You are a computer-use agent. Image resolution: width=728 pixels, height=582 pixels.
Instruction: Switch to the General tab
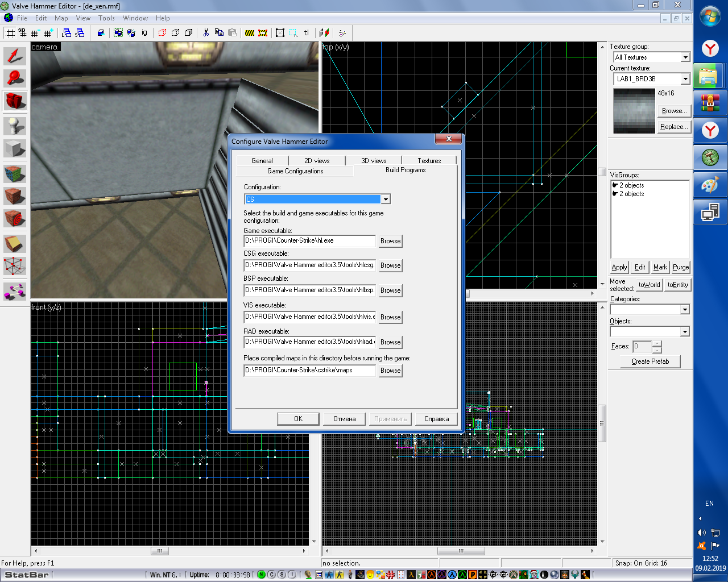[262, 161]
